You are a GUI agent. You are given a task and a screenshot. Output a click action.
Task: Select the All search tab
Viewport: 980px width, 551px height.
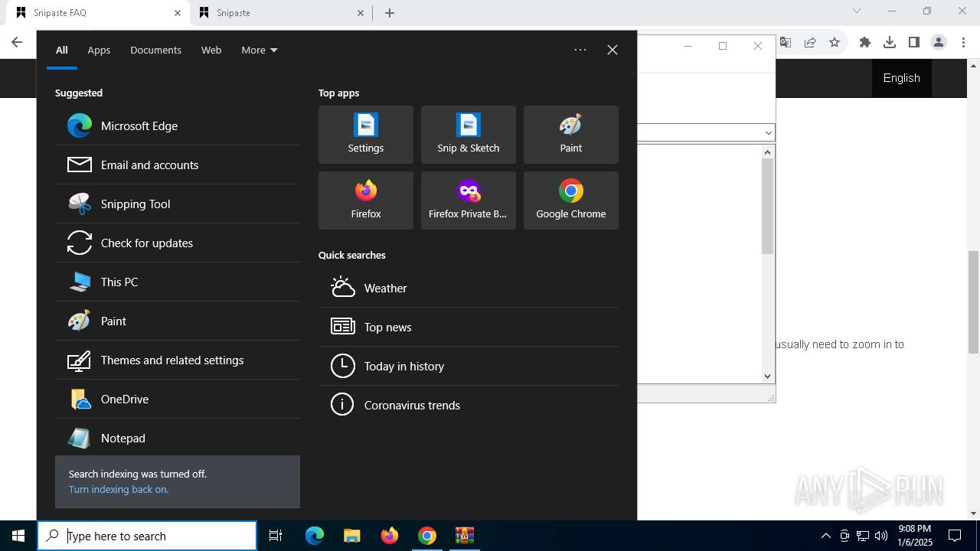(62, 50)
